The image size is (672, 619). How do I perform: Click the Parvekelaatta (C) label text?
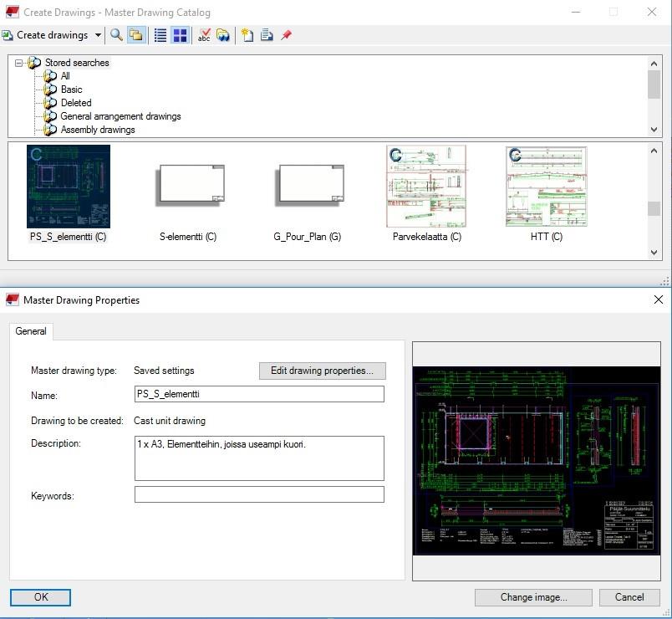427,237
